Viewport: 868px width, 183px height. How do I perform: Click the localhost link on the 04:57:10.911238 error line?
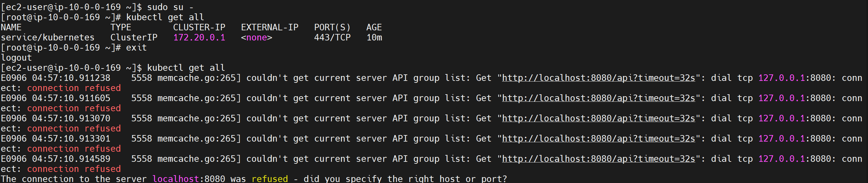(598, 78)
